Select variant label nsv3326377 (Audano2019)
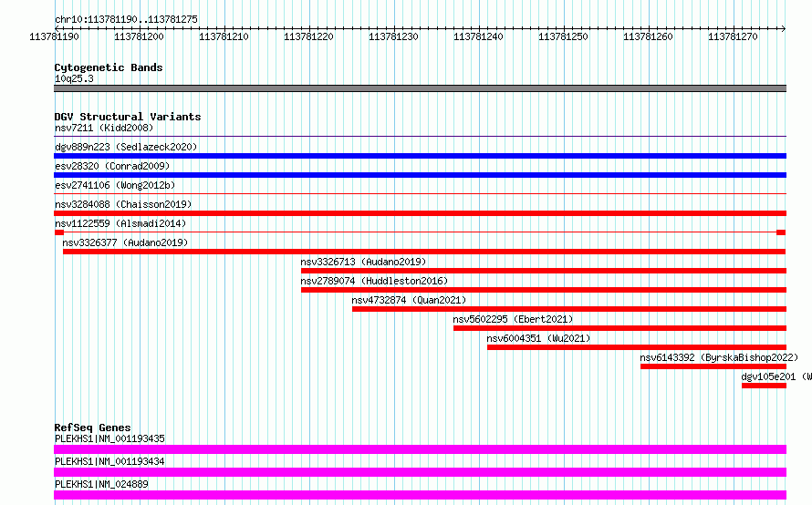The height and width of the screenshot is (505, 812). 125,242
